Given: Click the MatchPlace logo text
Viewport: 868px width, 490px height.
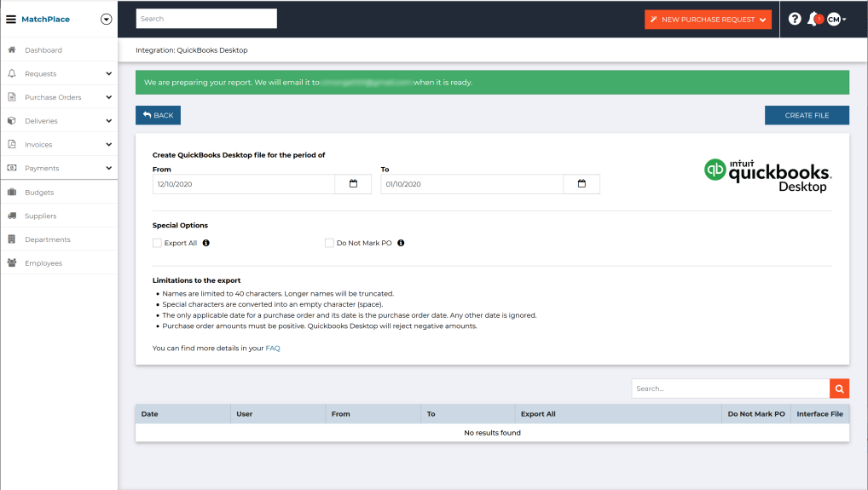Looking at the screenshot, I should [45, 20].
